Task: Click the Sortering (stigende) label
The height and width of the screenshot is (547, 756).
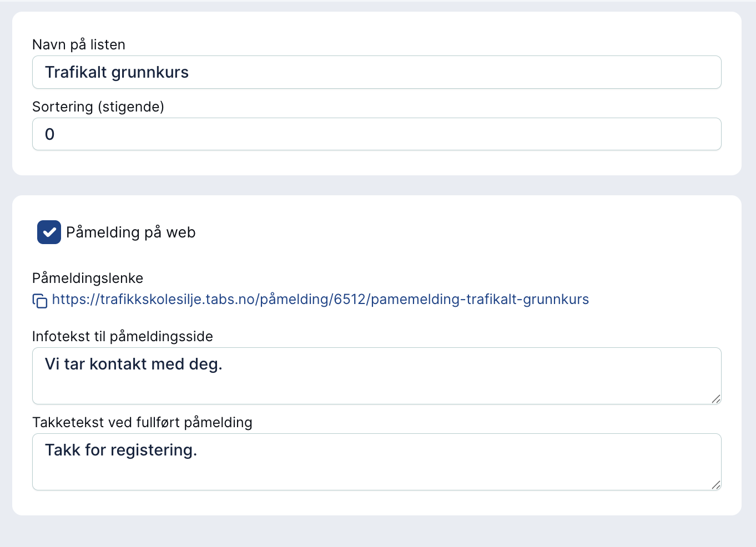Action: pyautogui.click(x=98, y=107)
